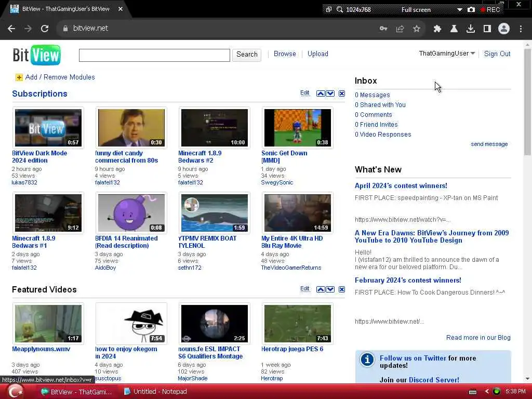The height and width of the screenshot is (399, 532).
Task: Move Subscriptions module up
Action: (x=320, y=94)
